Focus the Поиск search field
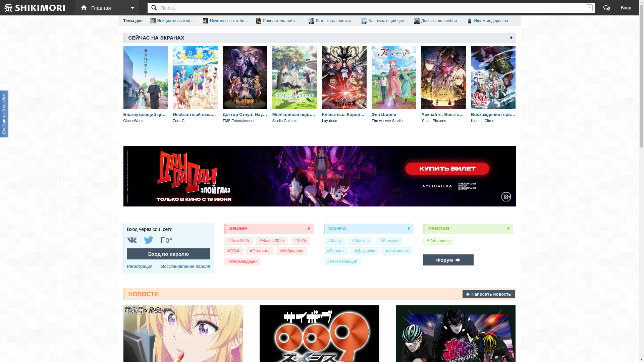 point(371,8)
